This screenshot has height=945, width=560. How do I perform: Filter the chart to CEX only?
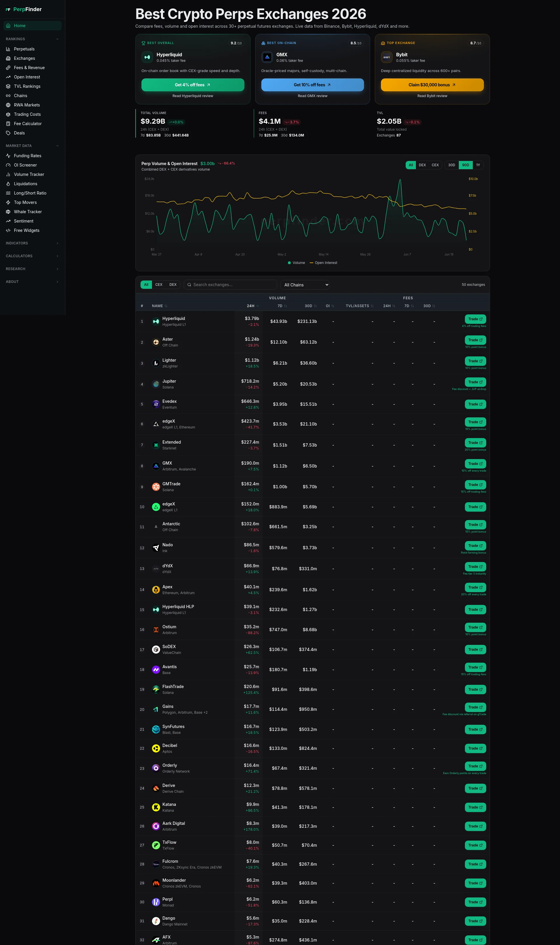click(x=435, y=165)
